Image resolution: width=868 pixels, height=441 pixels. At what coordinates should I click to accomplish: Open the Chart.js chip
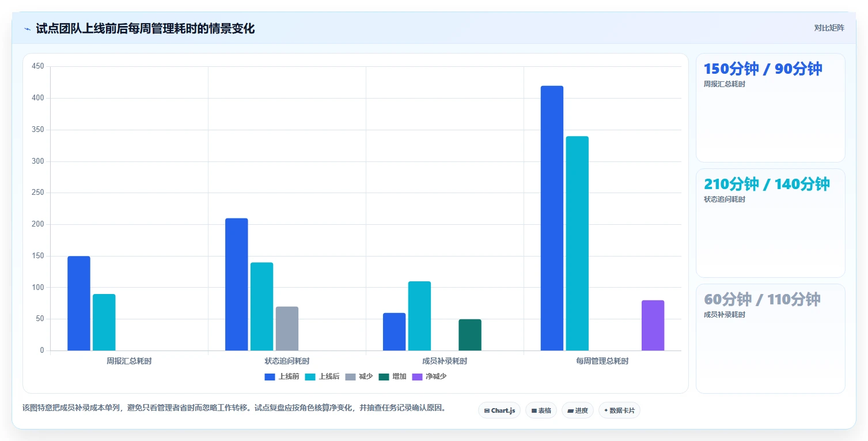coord(499,410)
